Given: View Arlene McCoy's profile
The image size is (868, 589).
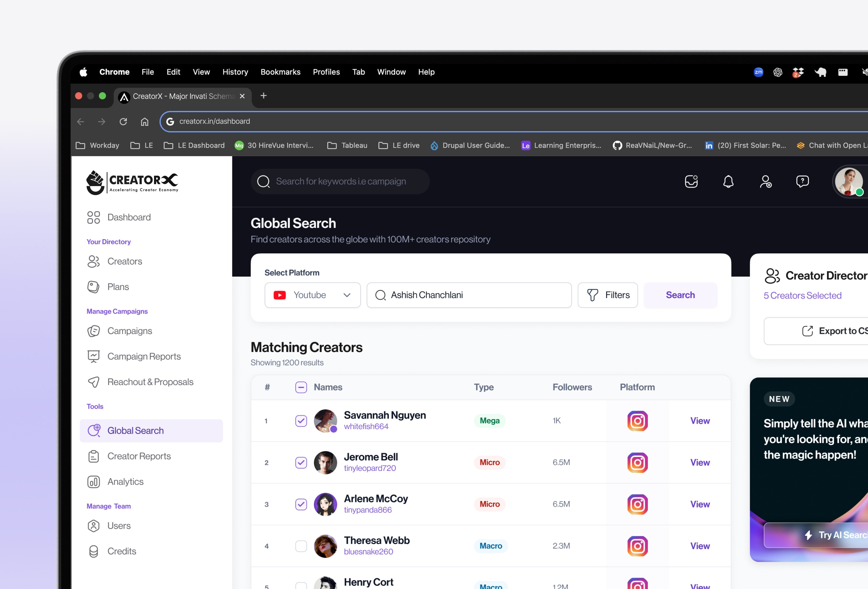Looking at the screenshot, I should pos(700,505).
